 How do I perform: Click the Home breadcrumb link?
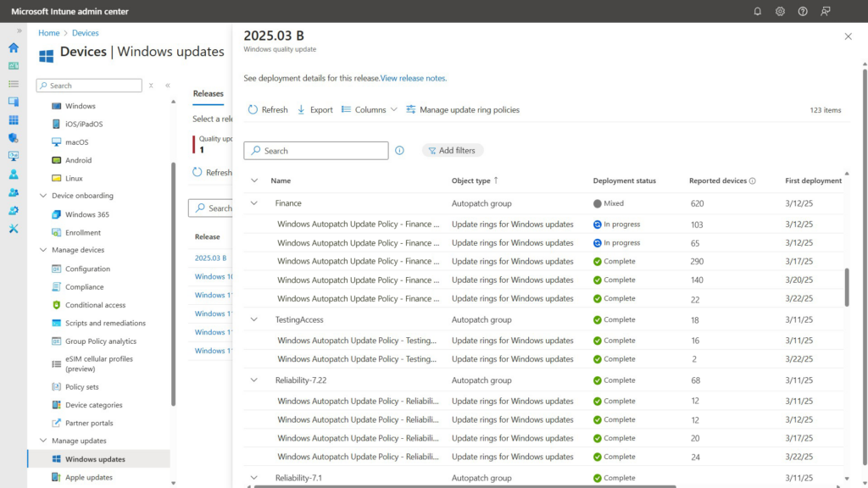(x=48, y=33)
